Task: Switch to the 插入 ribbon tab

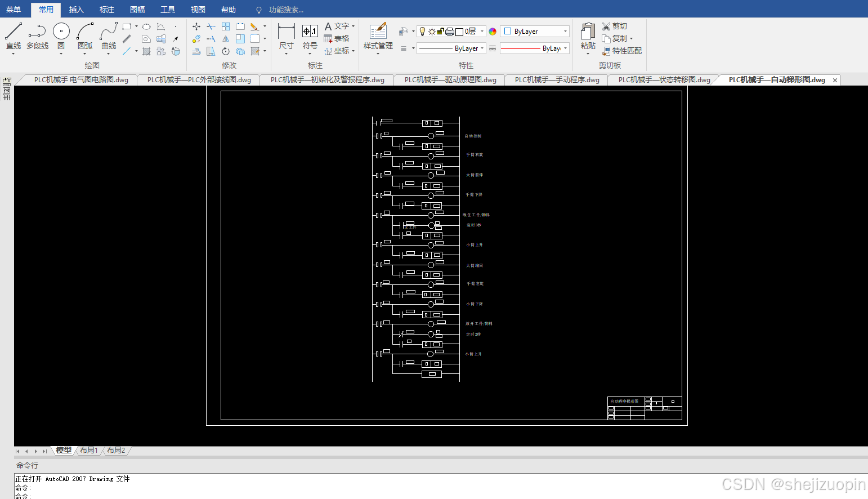Action: click(x=77, y=10)
